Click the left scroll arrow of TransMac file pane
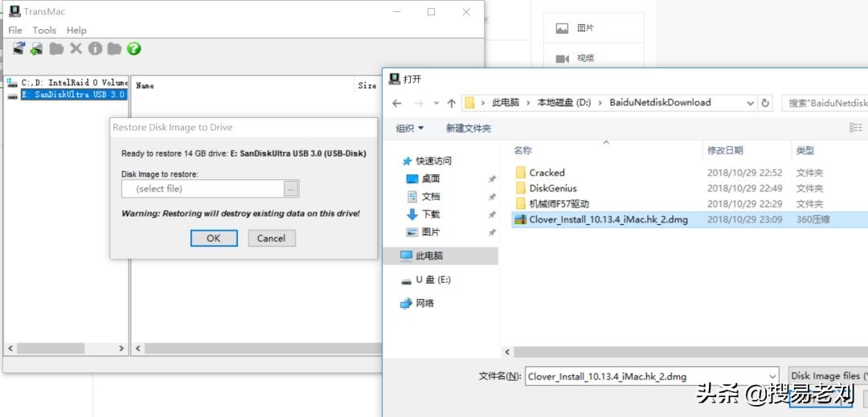 (138, 349)
